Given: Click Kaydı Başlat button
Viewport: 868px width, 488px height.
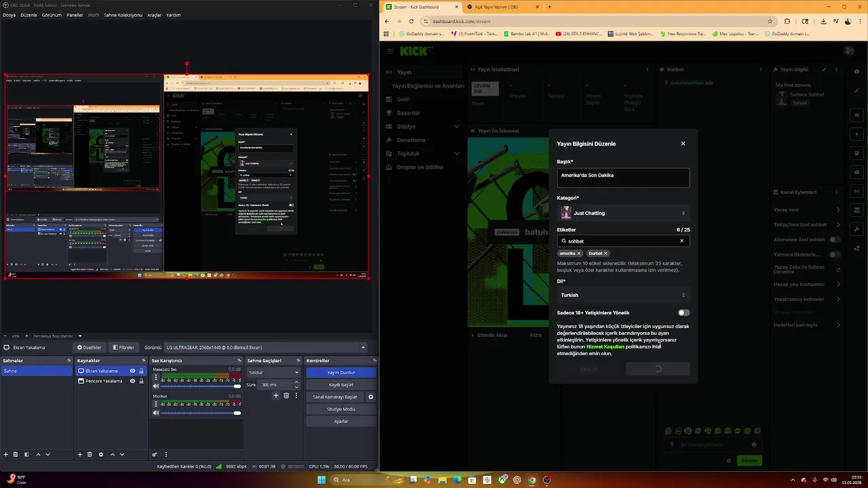Looking at the screenshot, I should click(341, 384).
